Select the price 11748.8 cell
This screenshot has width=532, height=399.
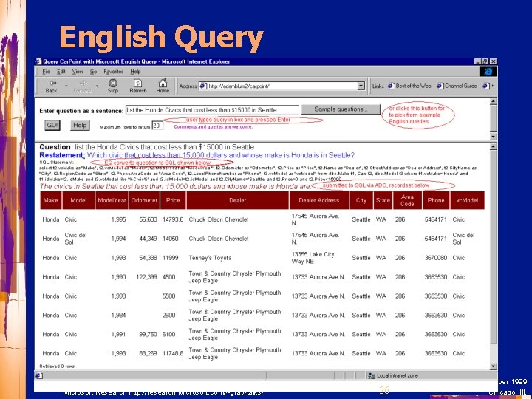pos(173,353)
